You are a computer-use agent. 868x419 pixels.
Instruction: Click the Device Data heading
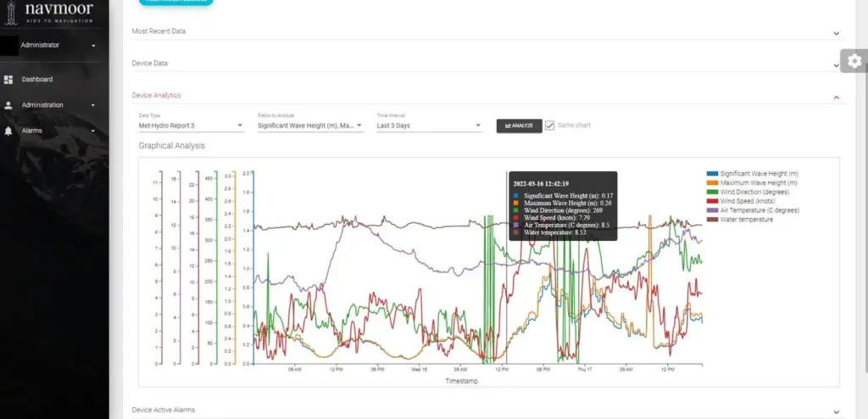point(149,63)
